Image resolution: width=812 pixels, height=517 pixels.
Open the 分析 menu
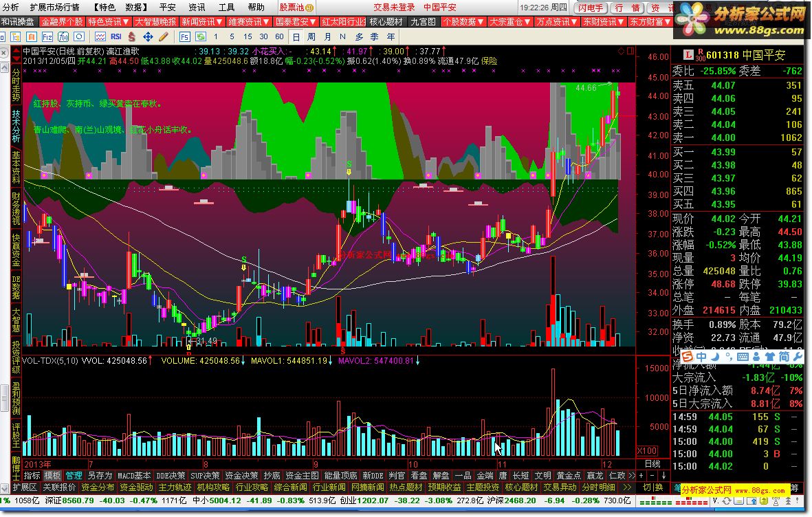(10, 8)
